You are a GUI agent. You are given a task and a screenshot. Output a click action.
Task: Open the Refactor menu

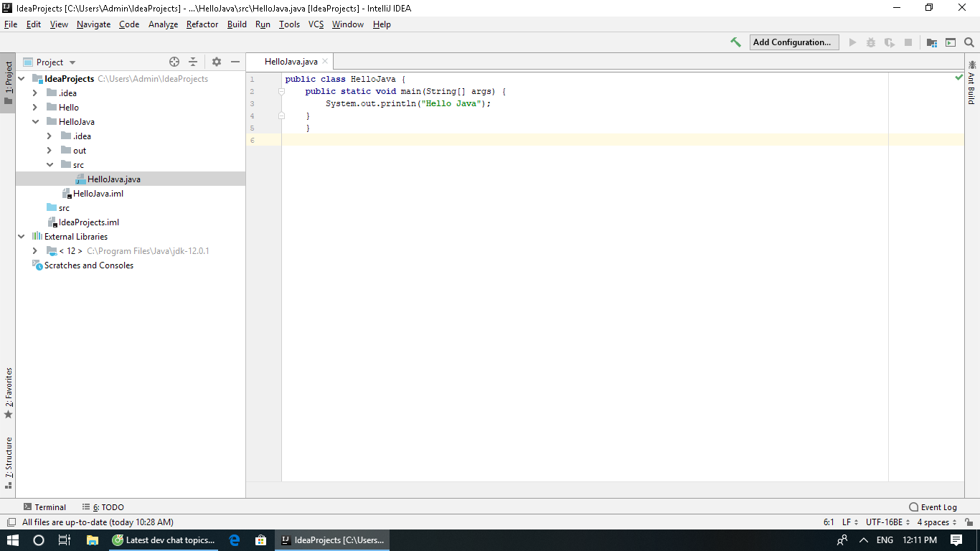pos(202,24)
